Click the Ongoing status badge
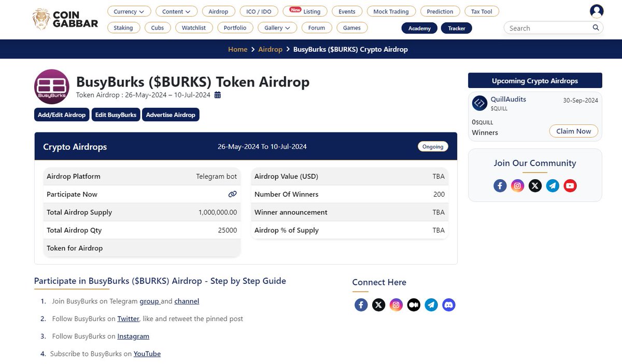The height and width of the screenshot is (364, 622). point(433,147)
